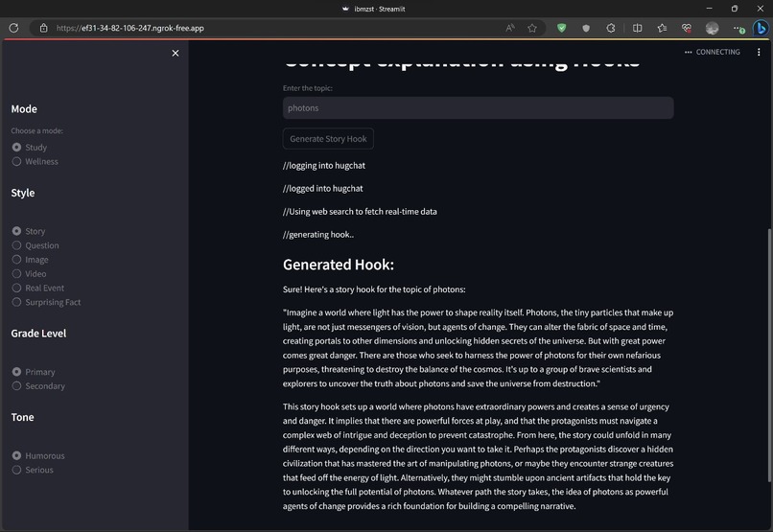
Task: Click the 'Sure! Here's a story hook' sentence
Action: pyautogui.click(x=374, y=289)
